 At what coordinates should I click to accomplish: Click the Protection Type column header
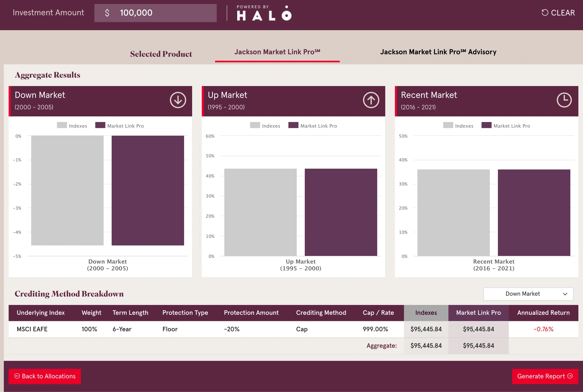[185, 313]
